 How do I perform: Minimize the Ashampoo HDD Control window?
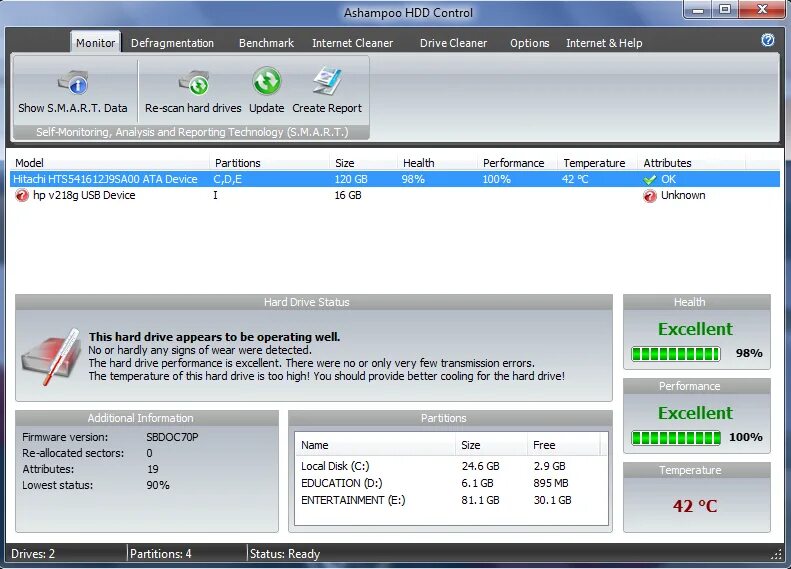[x=698, y=10]
